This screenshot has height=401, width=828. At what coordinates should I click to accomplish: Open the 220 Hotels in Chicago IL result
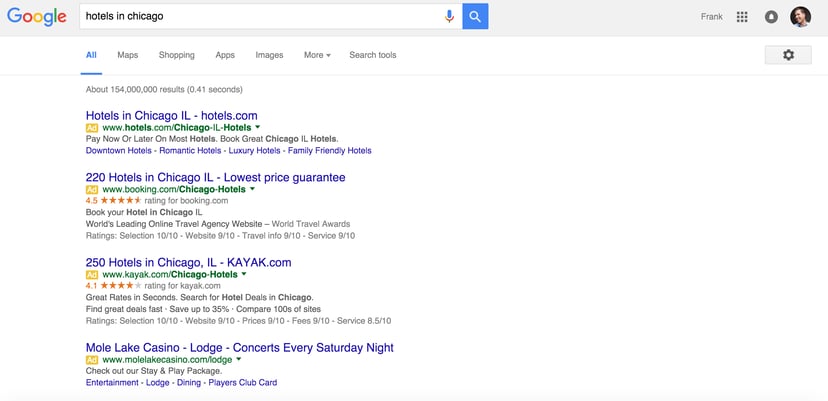[215, 178]
